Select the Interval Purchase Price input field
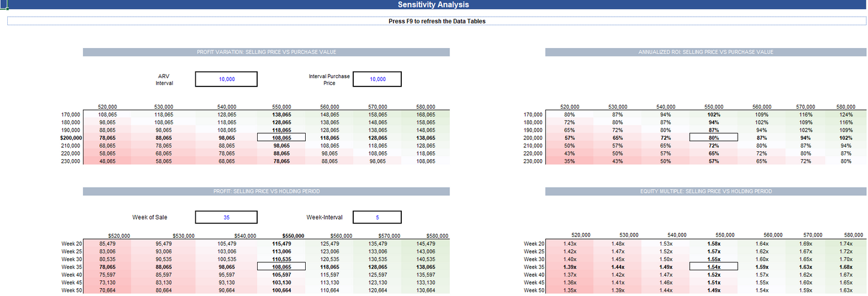This screenshot has width=868, height=296. pos(377,79)
